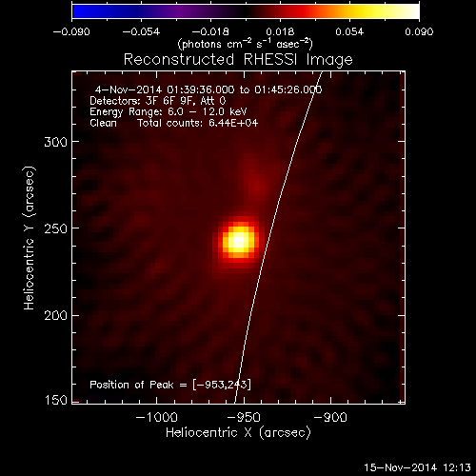476x476 pixels.
Task: Click the 'Total counts: 6.44E+04' text
Action: coord(198,123)
